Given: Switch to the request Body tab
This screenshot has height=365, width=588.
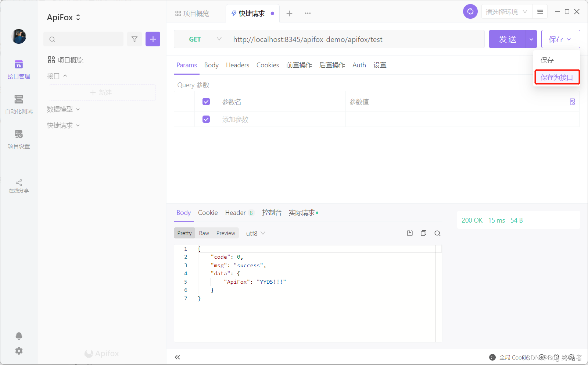Looking at the screenshot, I should [x=211, y=65].
